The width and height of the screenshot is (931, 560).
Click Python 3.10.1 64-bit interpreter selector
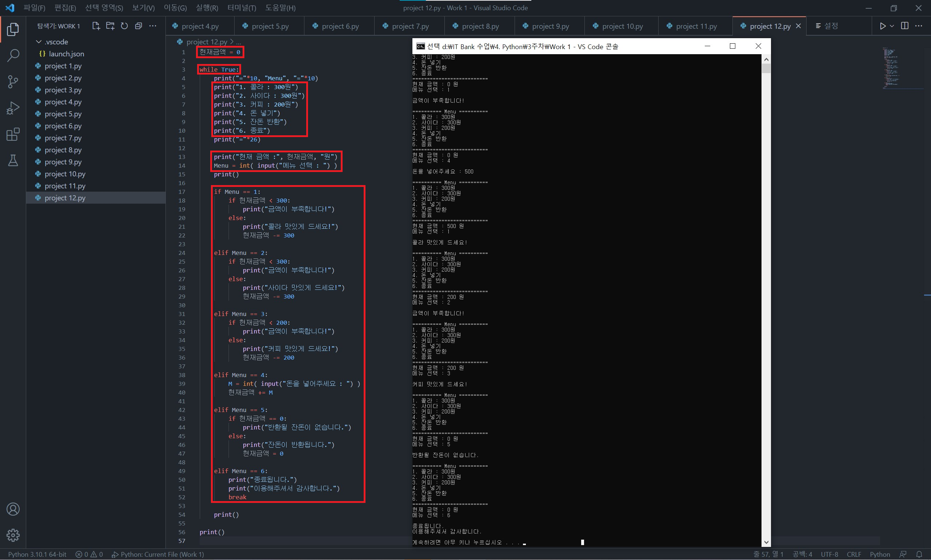[37, 554]
